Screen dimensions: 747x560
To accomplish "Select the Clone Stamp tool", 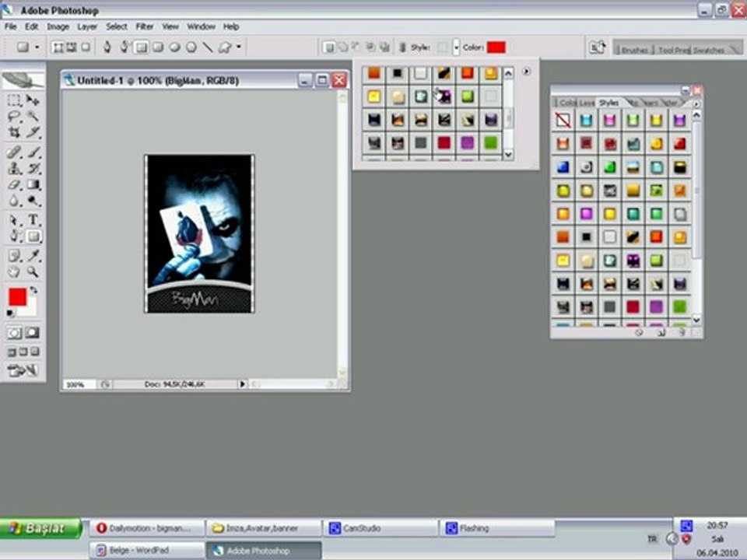I will click(14, 169).
